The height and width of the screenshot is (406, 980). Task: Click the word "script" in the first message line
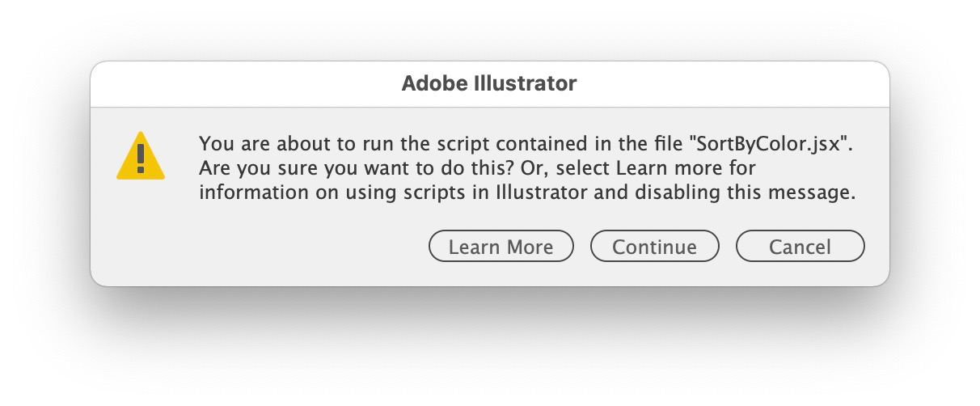pyautogui.click(x=463, y=146)
